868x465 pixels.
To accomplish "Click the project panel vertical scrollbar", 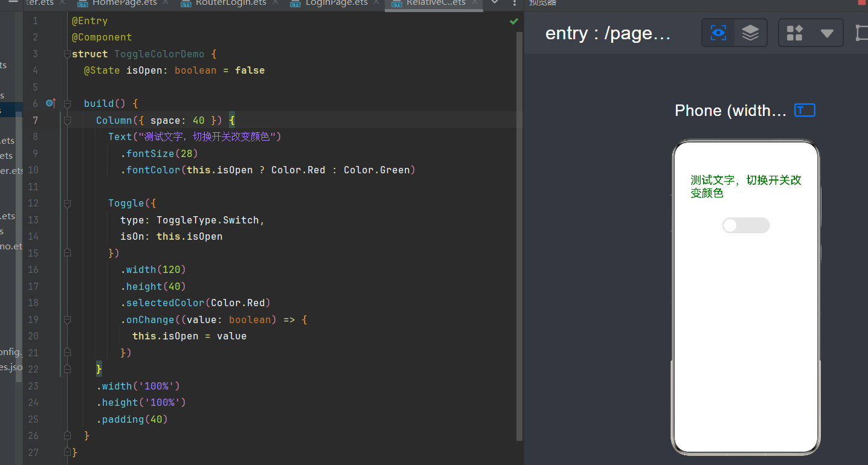I will click(x=19, y=248).
